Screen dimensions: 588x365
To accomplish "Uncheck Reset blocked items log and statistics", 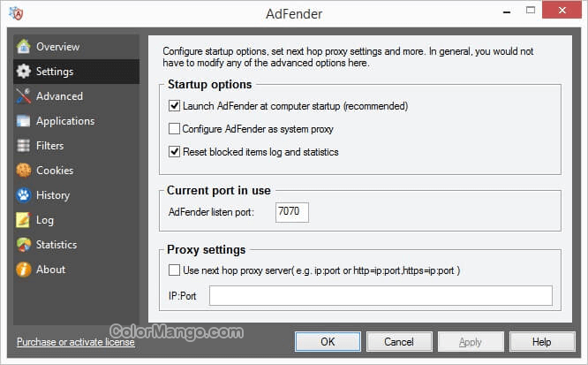I will [174, 152].
